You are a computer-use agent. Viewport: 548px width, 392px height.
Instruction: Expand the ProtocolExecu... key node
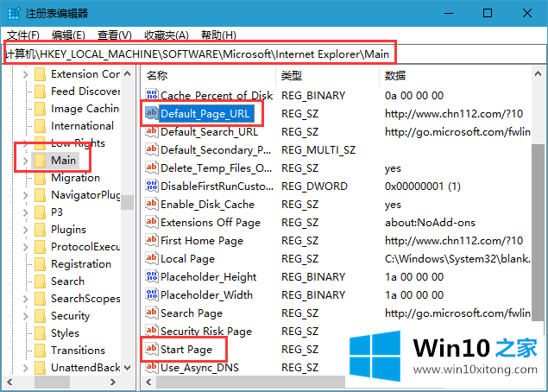pyautogui.click(x=26, y=247)
